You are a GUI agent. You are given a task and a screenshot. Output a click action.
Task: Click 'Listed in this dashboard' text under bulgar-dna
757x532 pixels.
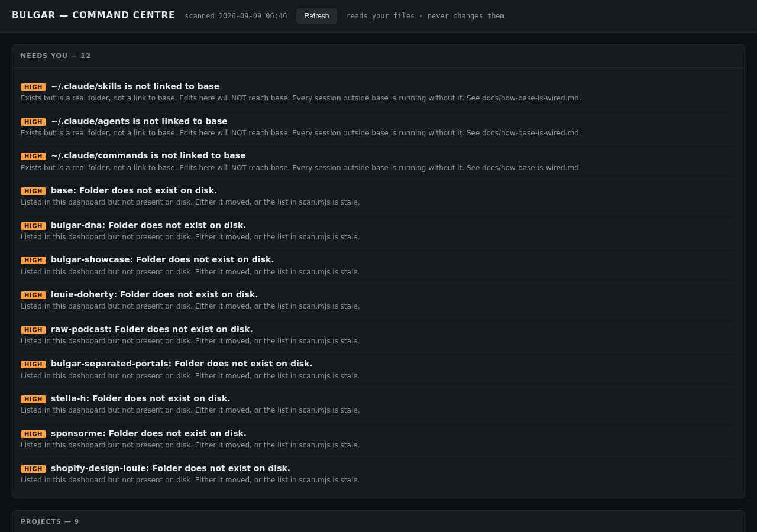coord(190,237)
